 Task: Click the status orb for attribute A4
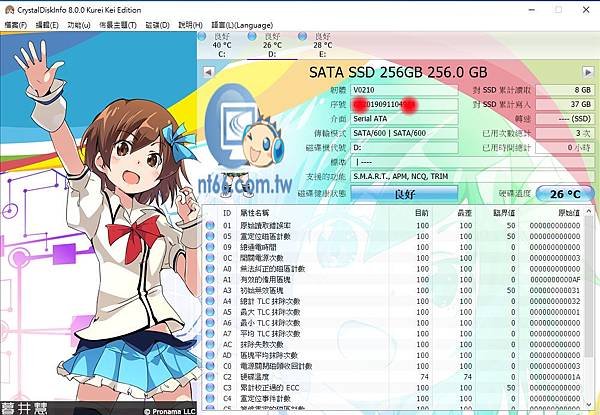[210, 301]
